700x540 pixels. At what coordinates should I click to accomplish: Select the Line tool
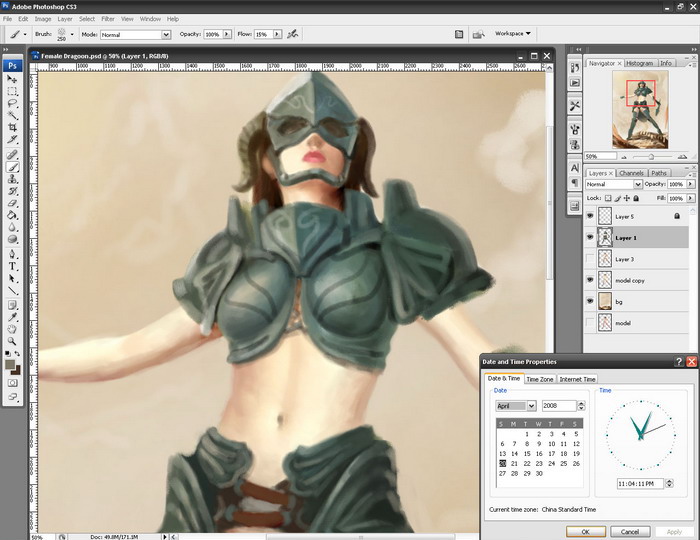coord(12,291)
